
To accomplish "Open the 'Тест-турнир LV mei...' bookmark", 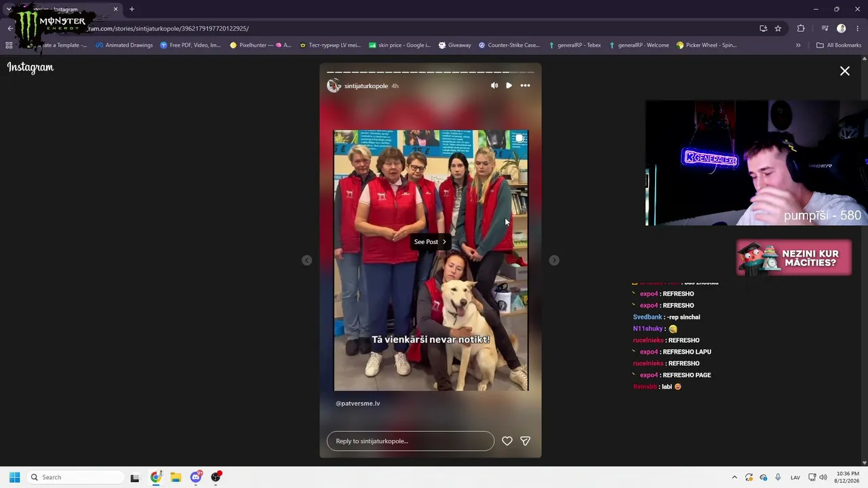I will pyautogui.click(x=330, y=45).
